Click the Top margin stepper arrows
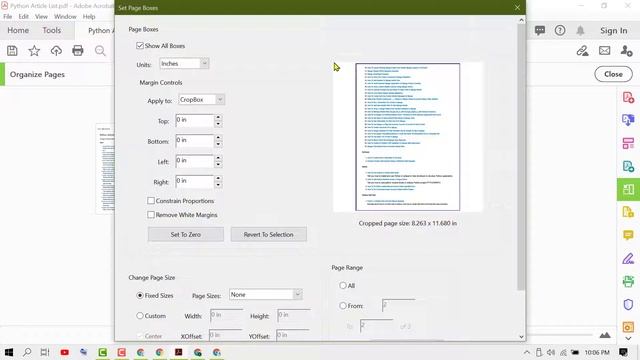Screen dimensions: 640x360 coord(218,120)
